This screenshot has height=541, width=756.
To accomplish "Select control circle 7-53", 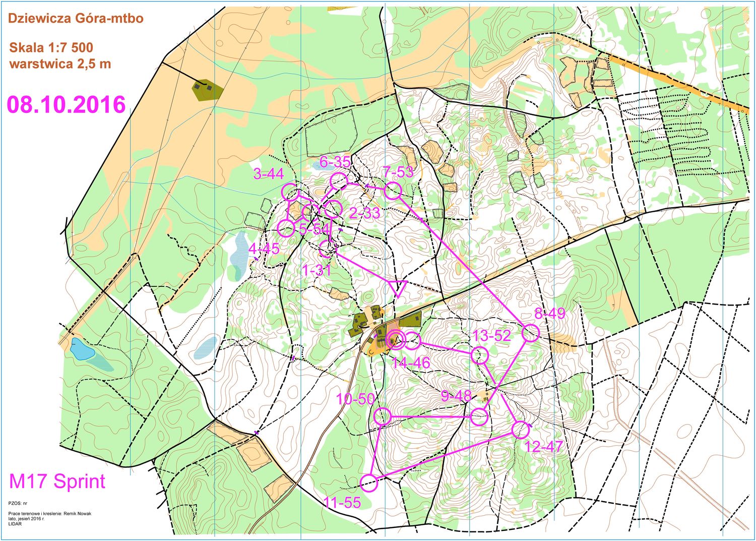I will 393,191.
